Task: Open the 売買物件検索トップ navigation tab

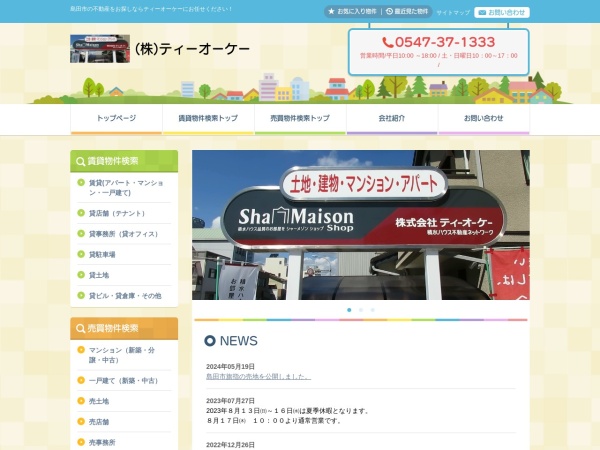Action: [300, 119]
